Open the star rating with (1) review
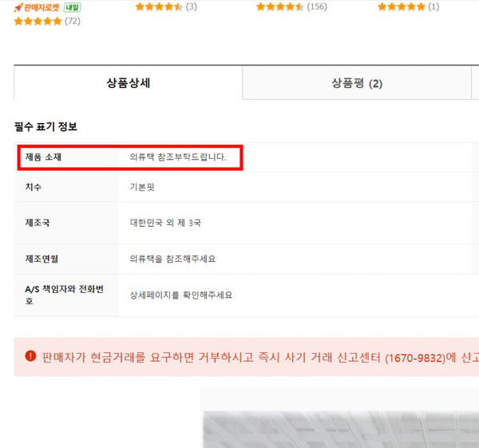The width and height of the screenshot is (479, 448). [408, 6]
